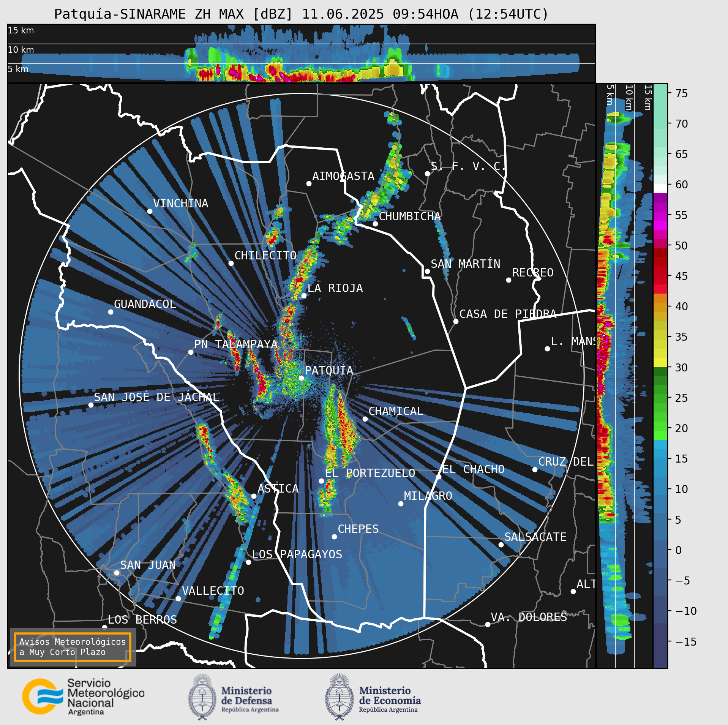The width and height of the screenshot is (728, 725).
Task: Click the 30 colorbar tick label
Action: pos(682,368)
